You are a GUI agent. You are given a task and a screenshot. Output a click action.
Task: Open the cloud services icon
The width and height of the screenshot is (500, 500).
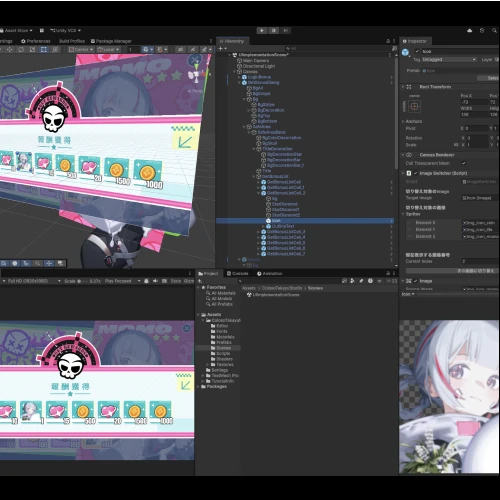pos(470,30)
